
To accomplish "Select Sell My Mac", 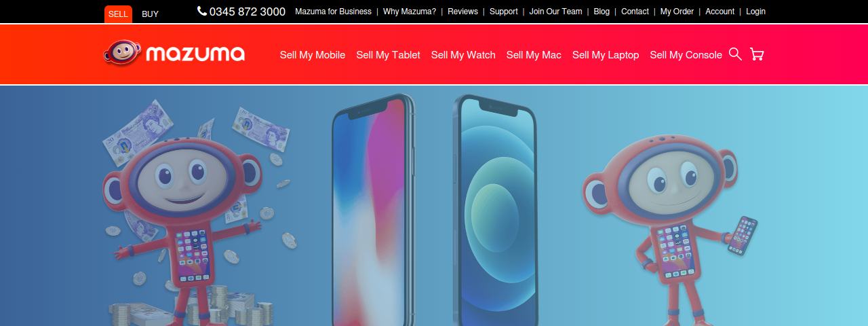I will pyautogui.click(x=534, y=55).
